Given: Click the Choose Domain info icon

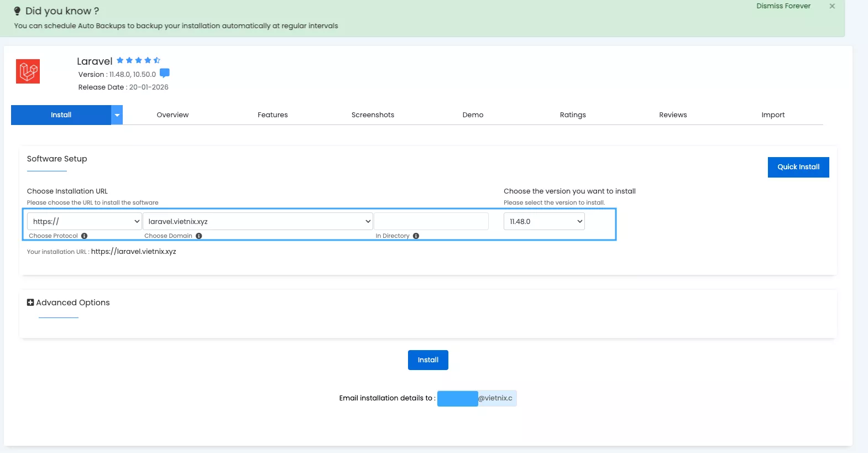Looking at the screenshot, I should (x=199, y=236).
